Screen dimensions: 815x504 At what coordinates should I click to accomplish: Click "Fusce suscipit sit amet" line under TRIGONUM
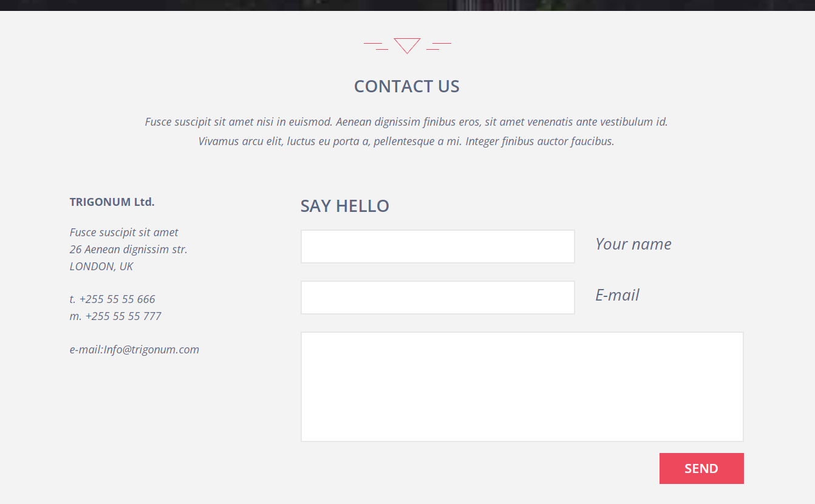point(124,233)
